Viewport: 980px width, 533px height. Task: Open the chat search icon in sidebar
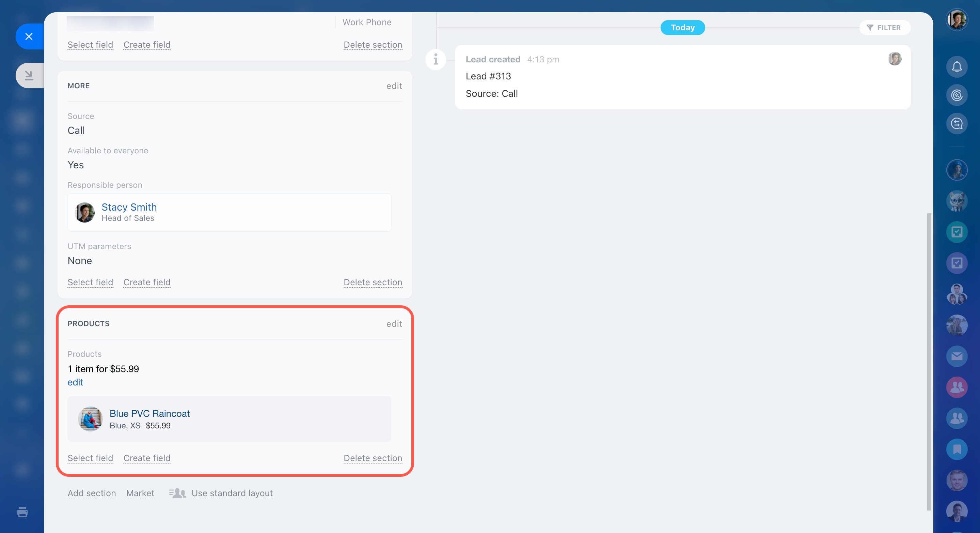[x=957, y=123]
